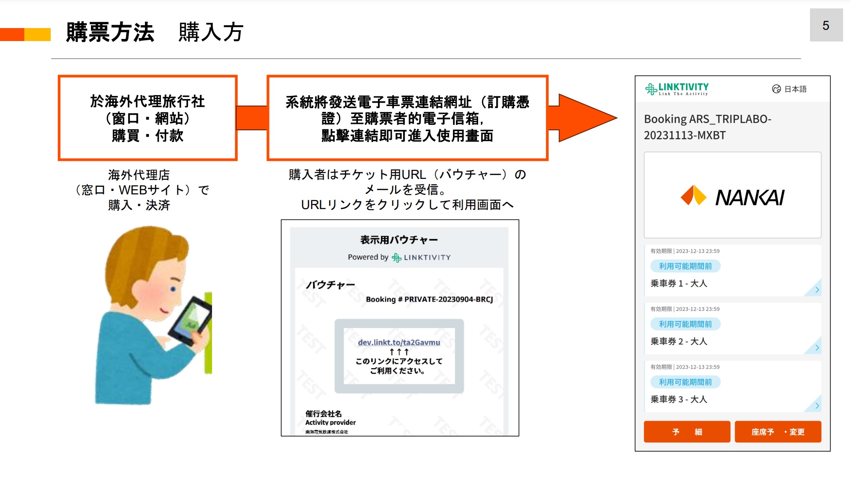Image resolution: width=854 pixels, height=504 pixels.
Task: Expand chevron on 乗車券 1 ticket card
Action: (x=817, y=290)
